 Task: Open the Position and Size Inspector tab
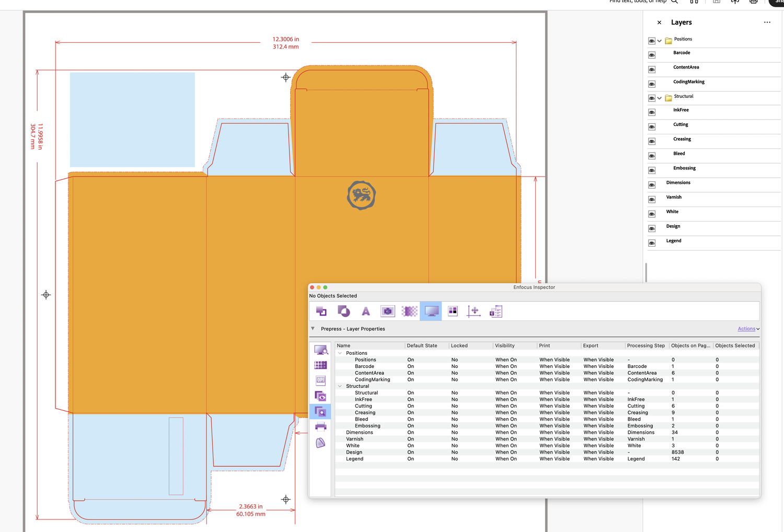click(474, 311)
